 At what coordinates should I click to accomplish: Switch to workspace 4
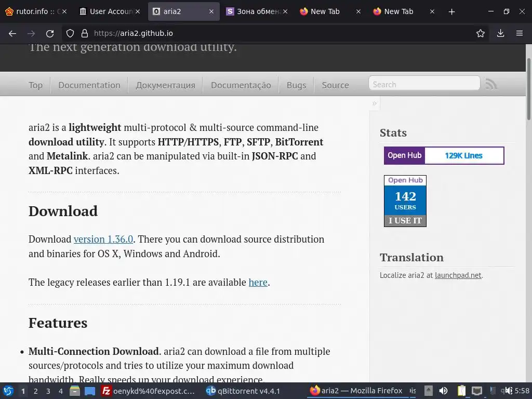click(x=61, y=391)
